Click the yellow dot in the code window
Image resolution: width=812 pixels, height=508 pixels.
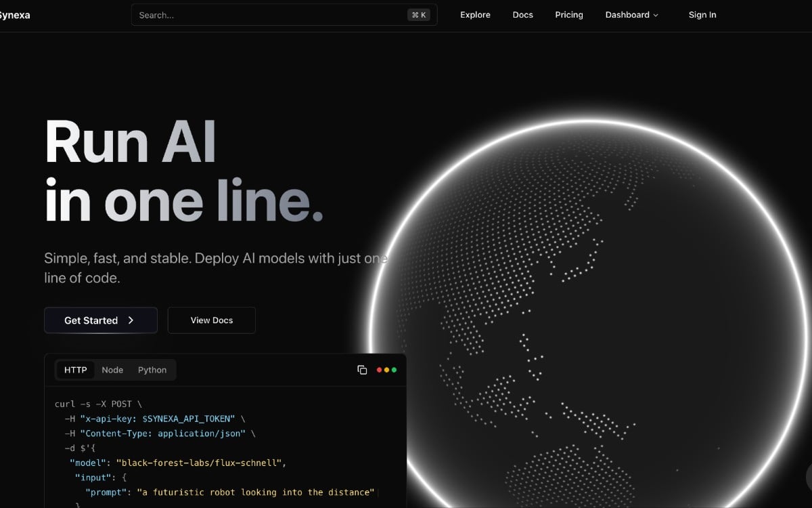386,370
